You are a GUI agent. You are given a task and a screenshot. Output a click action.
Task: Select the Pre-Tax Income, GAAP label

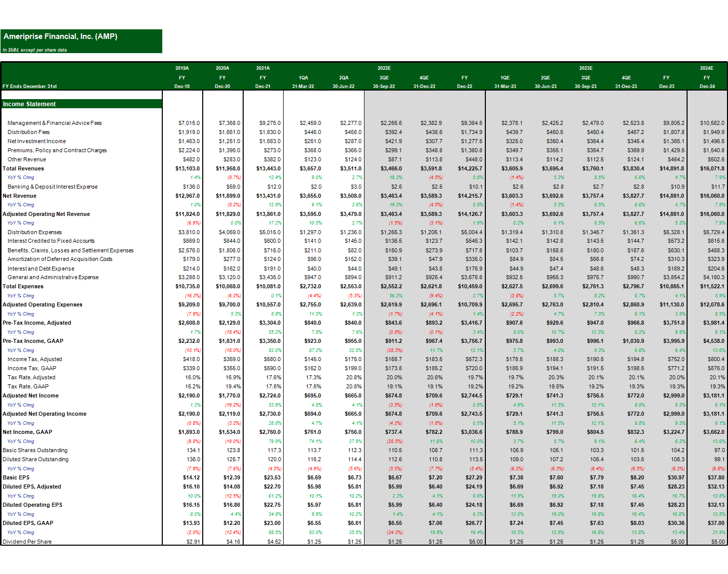pyautogui.click(x=32, y=341)
